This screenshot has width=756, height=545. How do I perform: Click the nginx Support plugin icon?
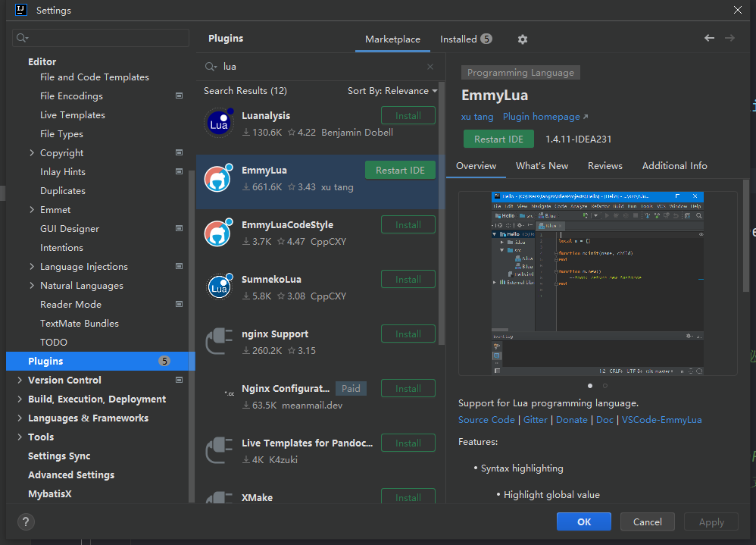coord(219,341)
